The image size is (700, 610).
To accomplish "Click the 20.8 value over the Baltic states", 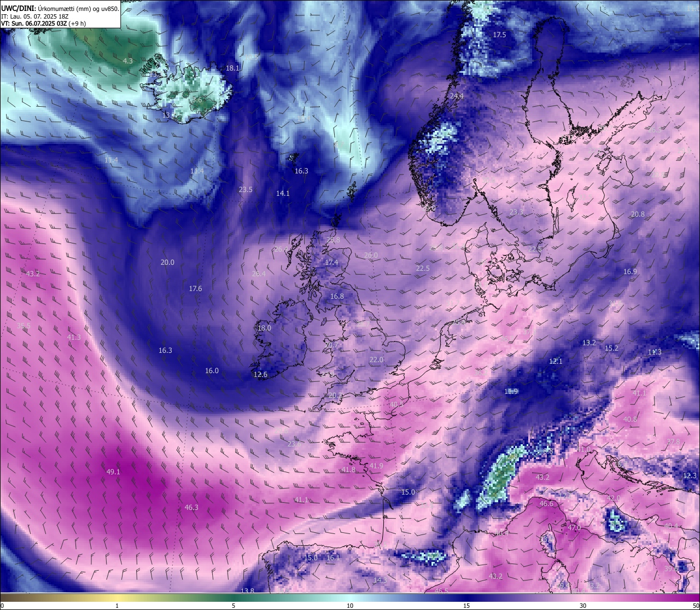I will pyautogui.click(x=638, y=214).
